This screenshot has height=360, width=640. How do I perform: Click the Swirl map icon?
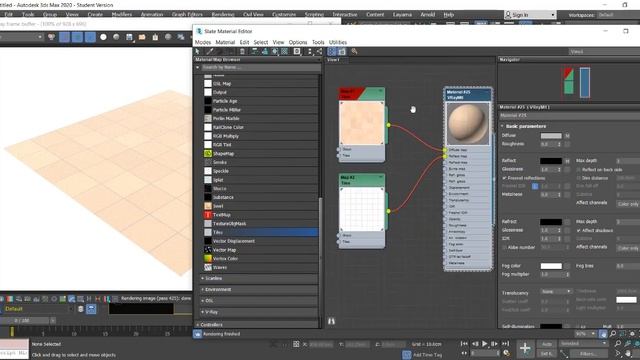[x=208, y=206]
